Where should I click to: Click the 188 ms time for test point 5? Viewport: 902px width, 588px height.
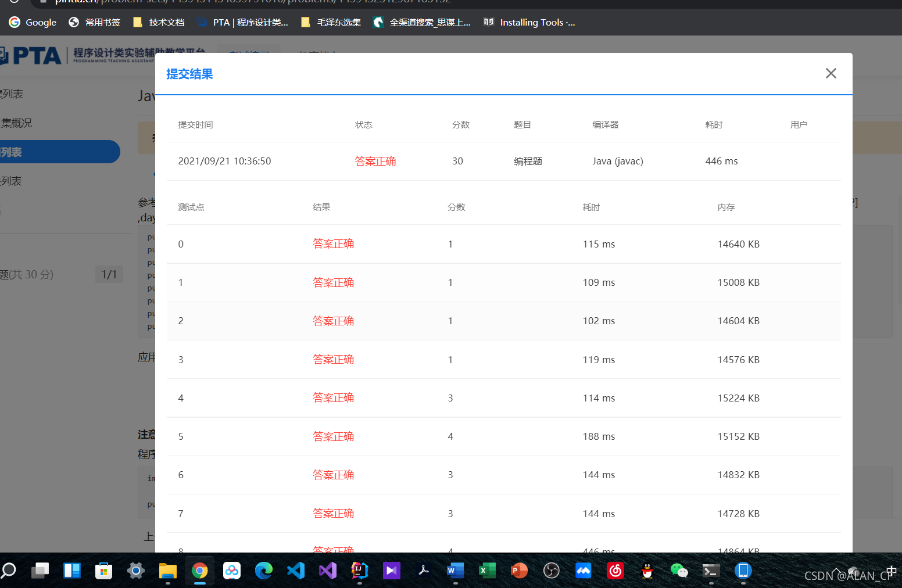pos(599,436)
